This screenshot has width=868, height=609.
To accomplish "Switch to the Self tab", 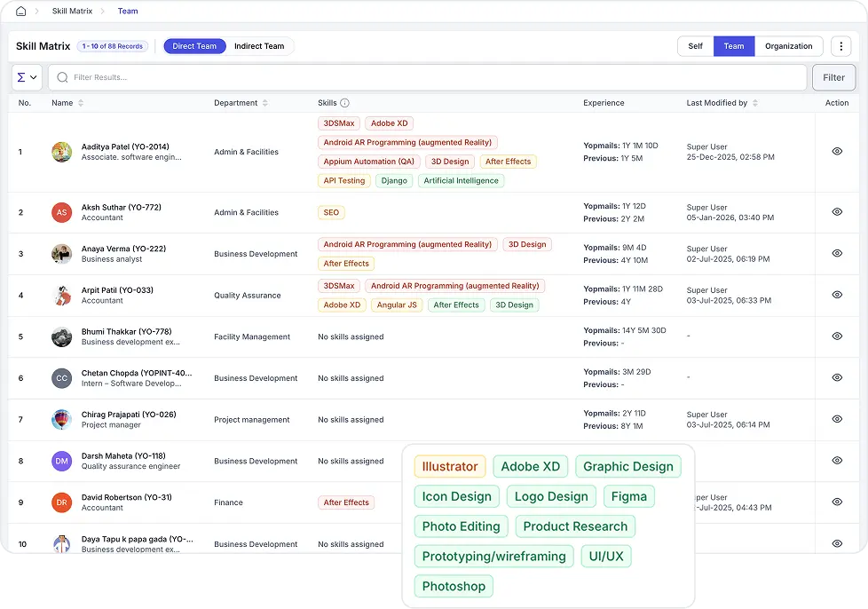I will (695, 46).
